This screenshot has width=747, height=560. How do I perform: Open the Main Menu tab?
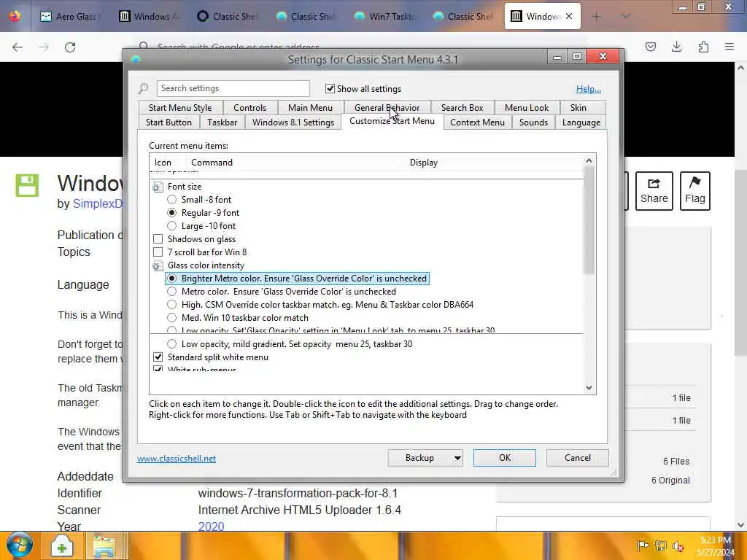tap(310, 108)
